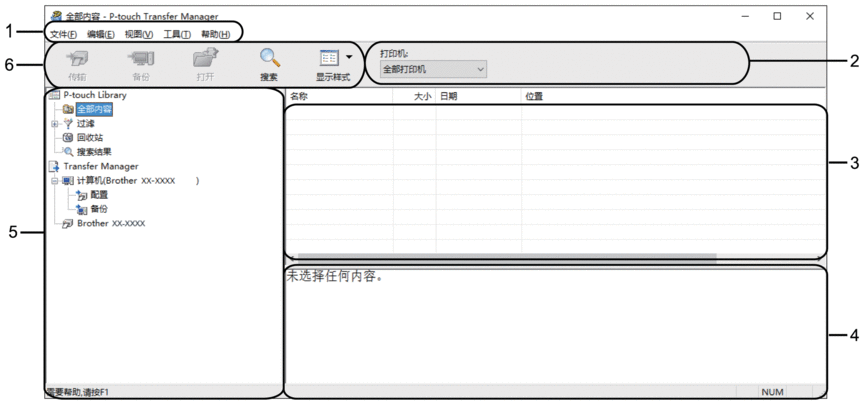Sort by the 位置 column header
Viewport: 864px width, 403px height.
(673, 96)
